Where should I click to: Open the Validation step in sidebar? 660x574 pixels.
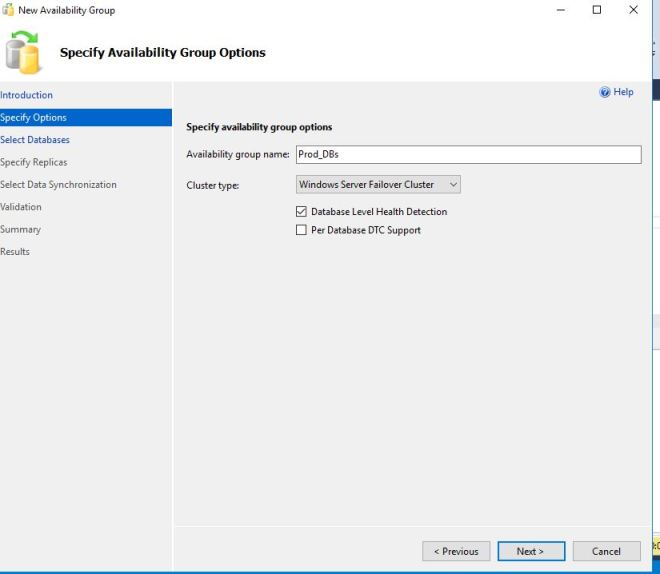pyautogui.click(x=21, y=207)
